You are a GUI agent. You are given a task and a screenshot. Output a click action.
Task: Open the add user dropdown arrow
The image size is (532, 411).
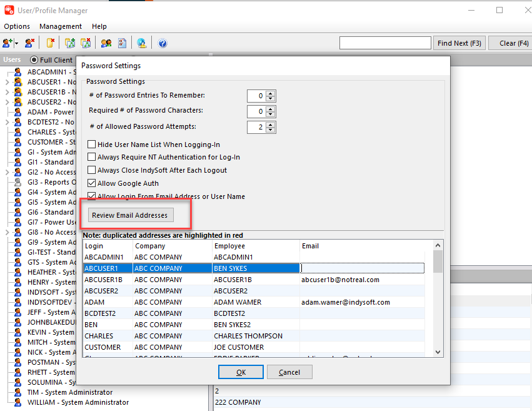click(16, 43)
